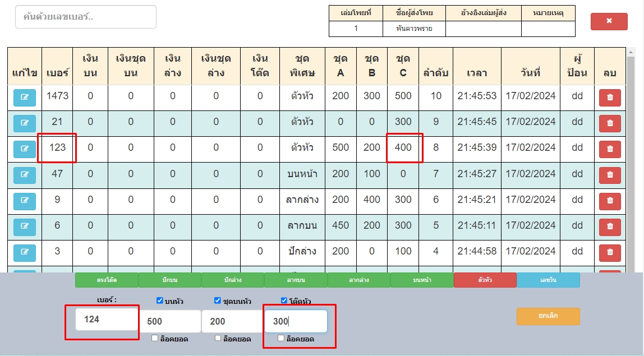
Task: Click the red ตัวหัว button
Action: pyautogui.click(x=485, y=280)
